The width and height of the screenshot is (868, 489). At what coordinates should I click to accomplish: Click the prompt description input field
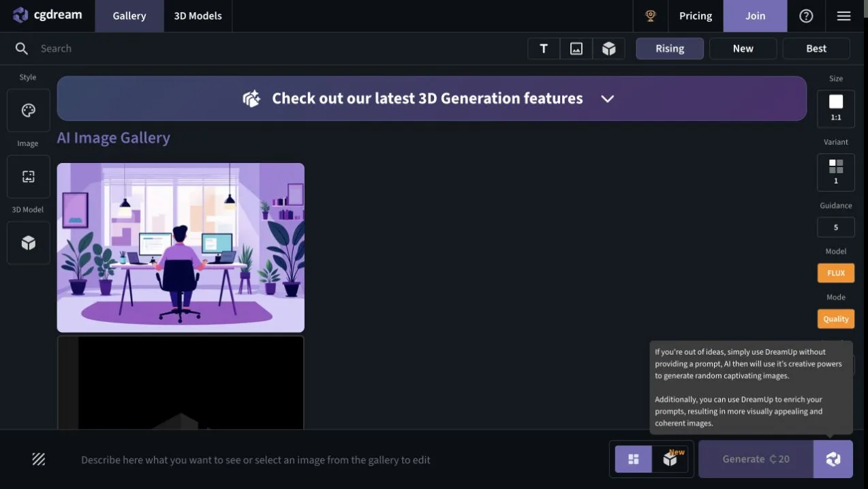click(x=334, y=460)
